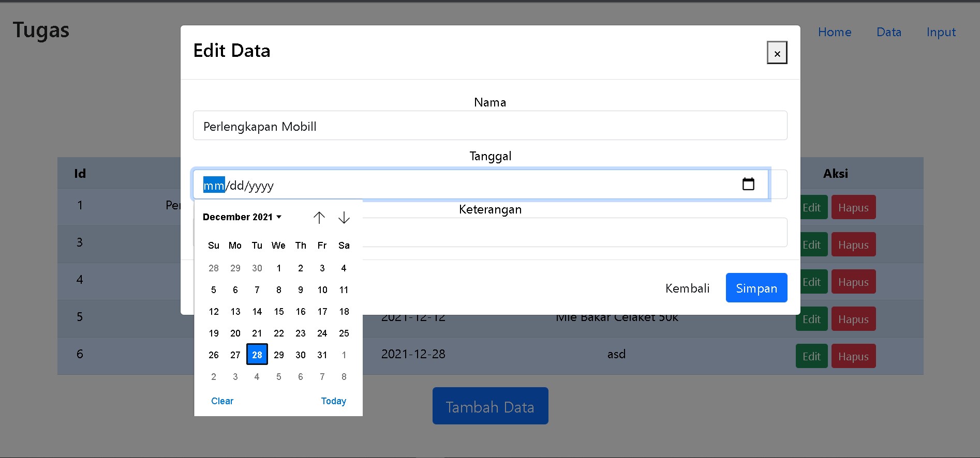Open the calendar picker icon in Tanggal field

tap(748, 184)
